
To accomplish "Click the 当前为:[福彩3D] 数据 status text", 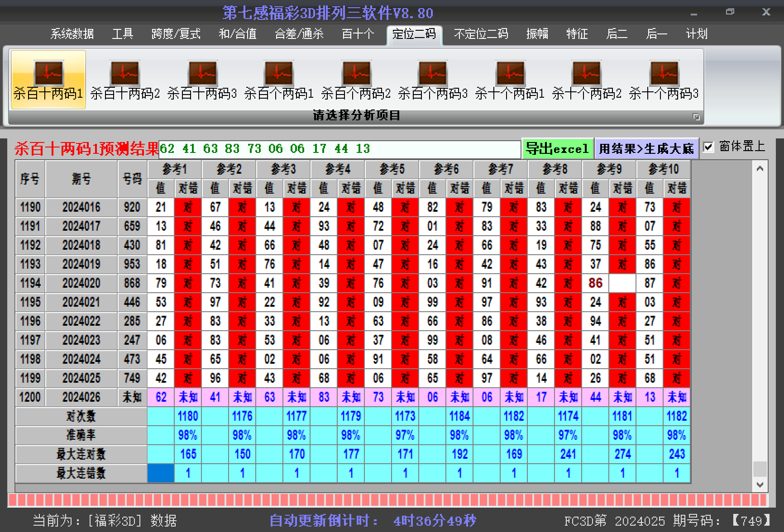I will (x=105, y=521).
